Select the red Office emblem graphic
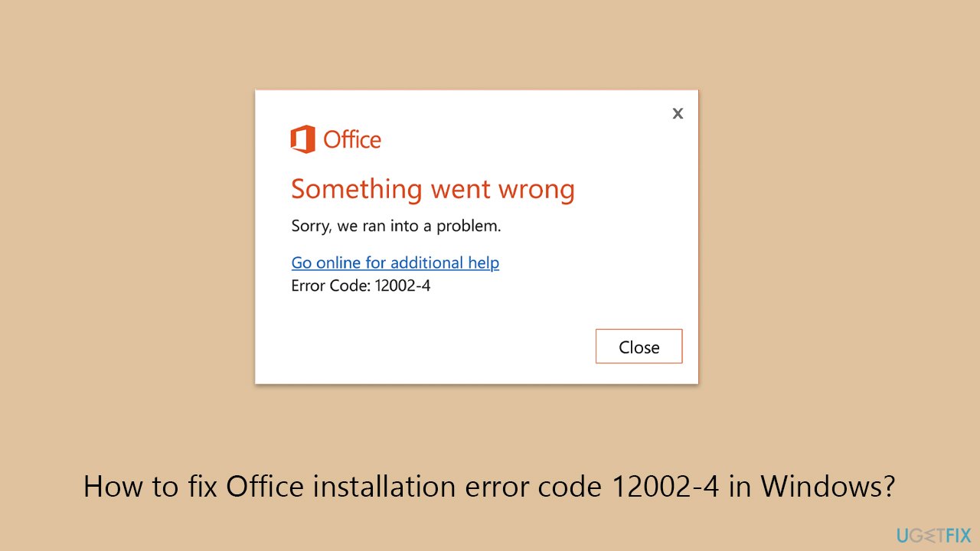The height and width of the screenshot is (551, 980). point(302,139)
